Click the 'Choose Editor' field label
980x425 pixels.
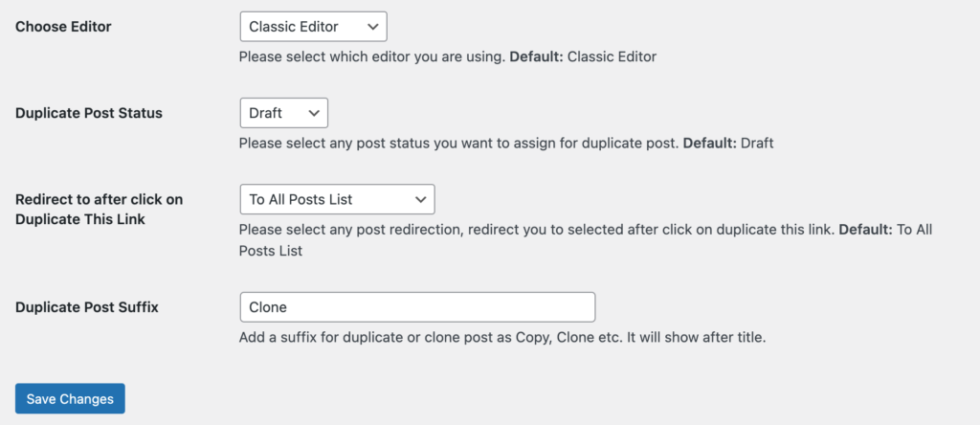(63, 27)
